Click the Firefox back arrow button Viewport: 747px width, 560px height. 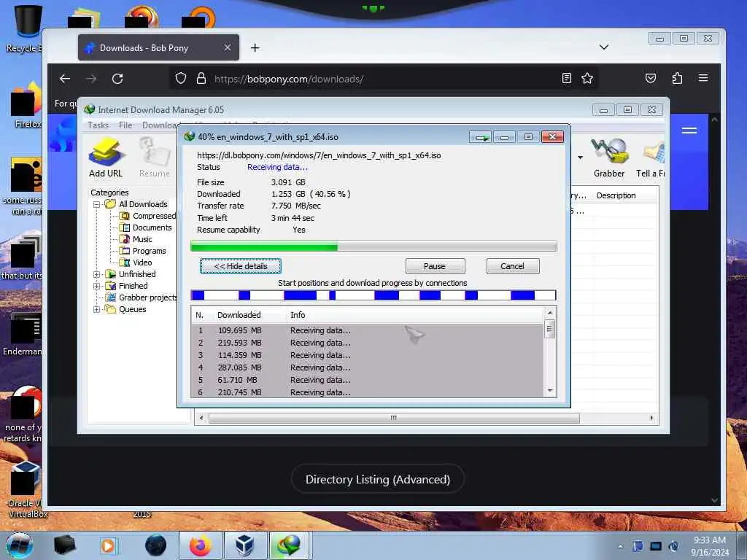pos(65,79)
